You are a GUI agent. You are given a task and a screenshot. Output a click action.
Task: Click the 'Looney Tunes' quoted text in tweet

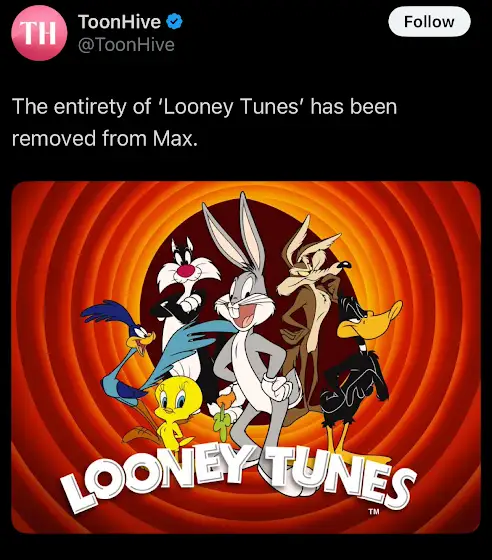(230, 107)
